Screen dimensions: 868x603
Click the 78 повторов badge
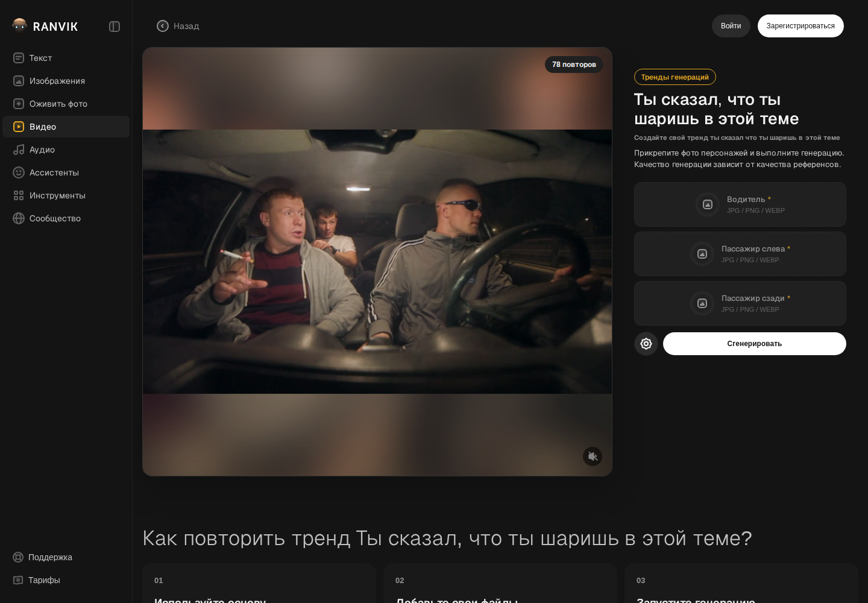[x=574, y=65]
